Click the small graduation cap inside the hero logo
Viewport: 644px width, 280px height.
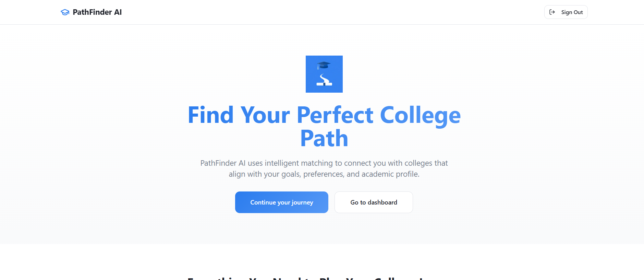pos(324,65)
